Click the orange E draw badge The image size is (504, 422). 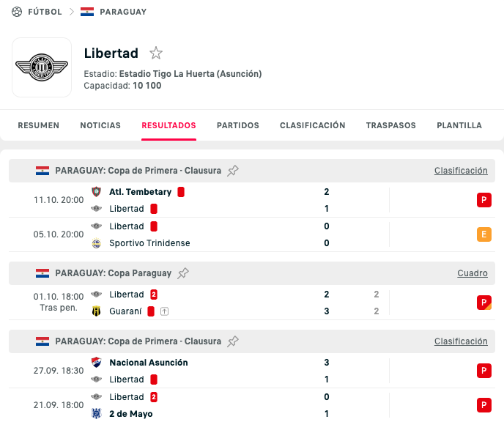(x=483, y=234)
